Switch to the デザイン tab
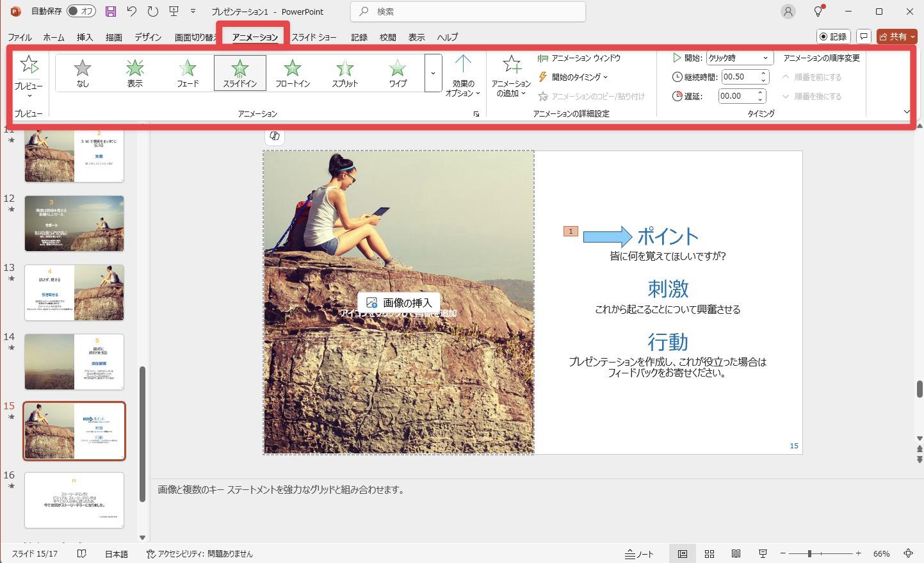The width and height of the screenshot is (924, 563). (x=148, y=37)
